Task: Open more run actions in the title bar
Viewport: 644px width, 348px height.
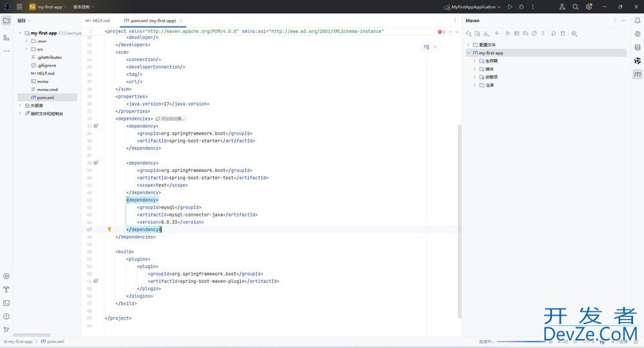Action: click(x=533, y=6)
